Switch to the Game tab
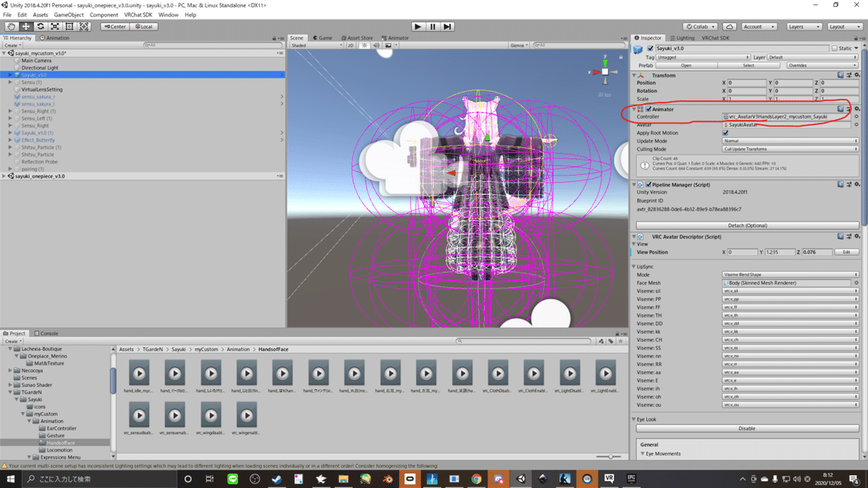 coord(323,38)
